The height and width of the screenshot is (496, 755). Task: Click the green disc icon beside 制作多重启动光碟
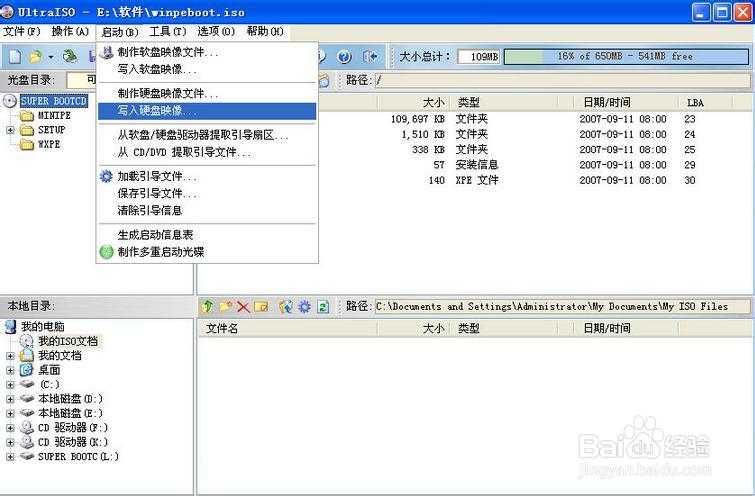tap(106, 252)
